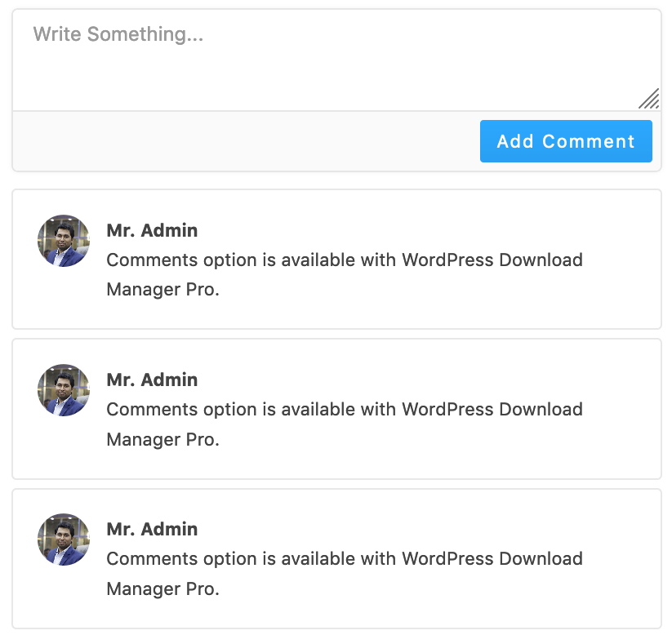Click "Manager Pro." text in top comment
The height and width of the screenshot is (635, 672).
point(162,290)
